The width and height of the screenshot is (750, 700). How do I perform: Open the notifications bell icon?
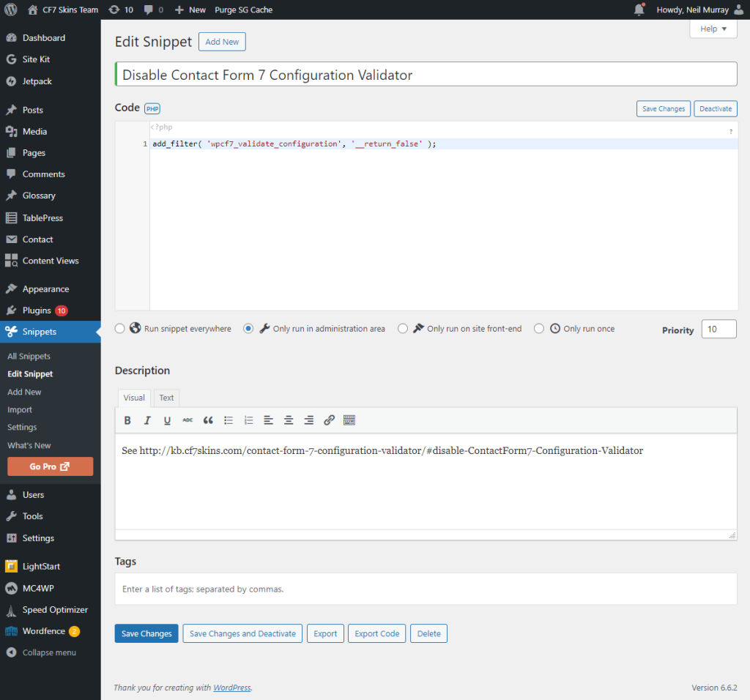639,10
